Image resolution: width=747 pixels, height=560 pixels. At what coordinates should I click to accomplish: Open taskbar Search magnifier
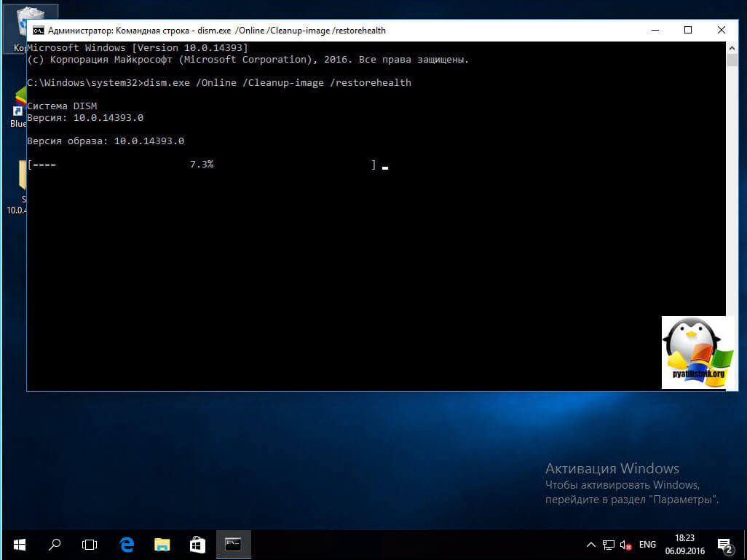click(55, 544)
